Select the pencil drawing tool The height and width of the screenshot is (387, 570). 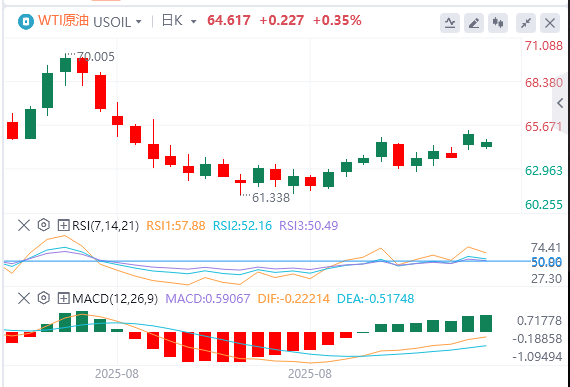point(474,23)
